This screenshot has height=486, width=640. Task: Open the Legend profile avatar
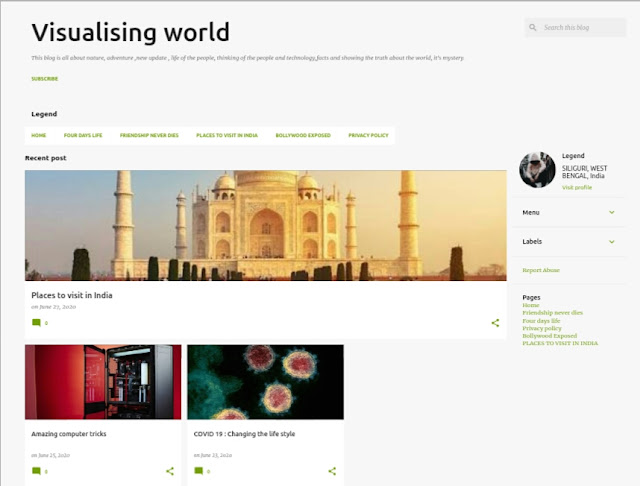click(x=537, y=170)
